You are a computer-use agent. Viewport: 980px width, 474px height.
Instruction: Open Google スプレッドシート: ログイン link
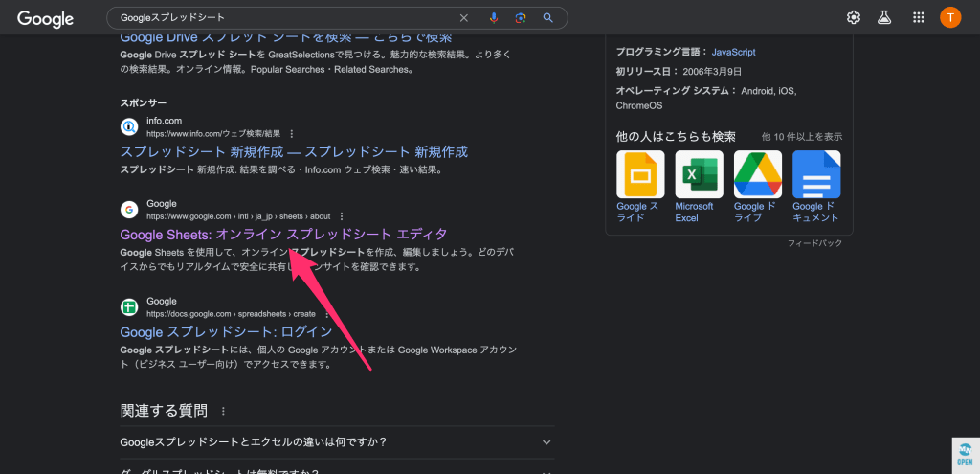point(226,332)
